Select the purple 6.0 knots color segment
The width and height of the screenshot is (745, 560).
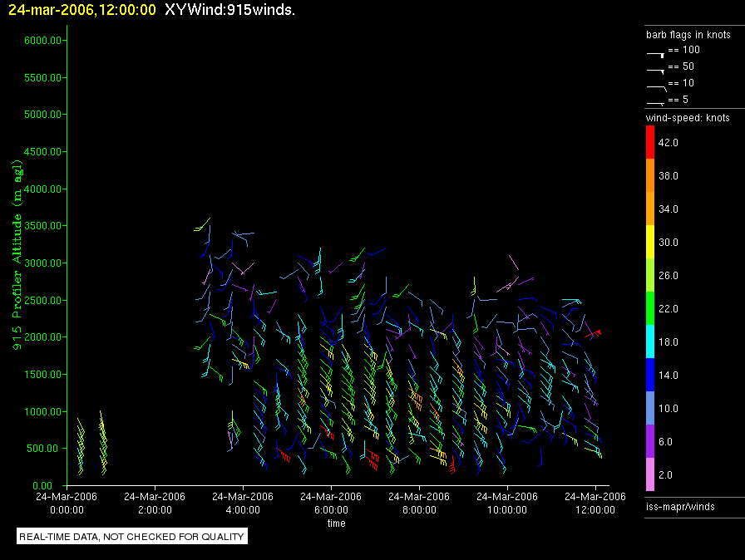click(x=650, y=442)
